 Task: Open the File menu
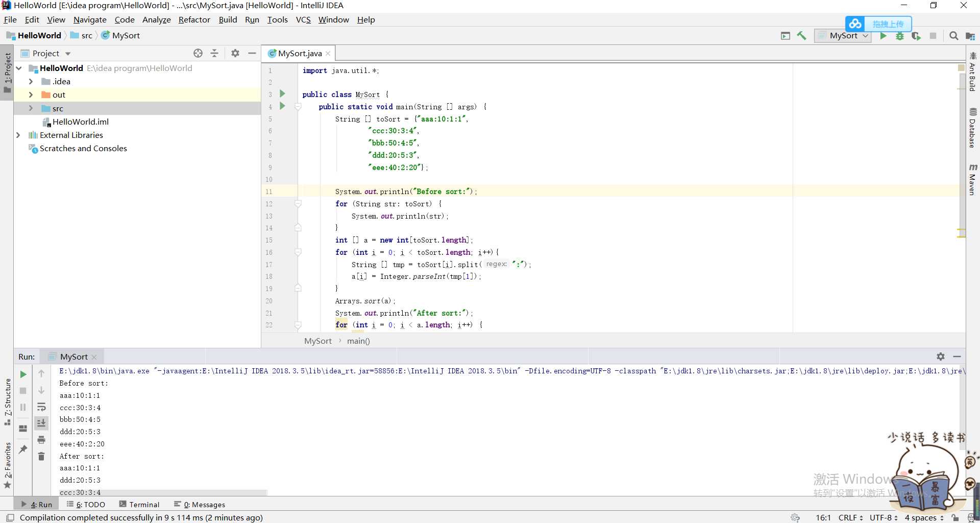10,19
